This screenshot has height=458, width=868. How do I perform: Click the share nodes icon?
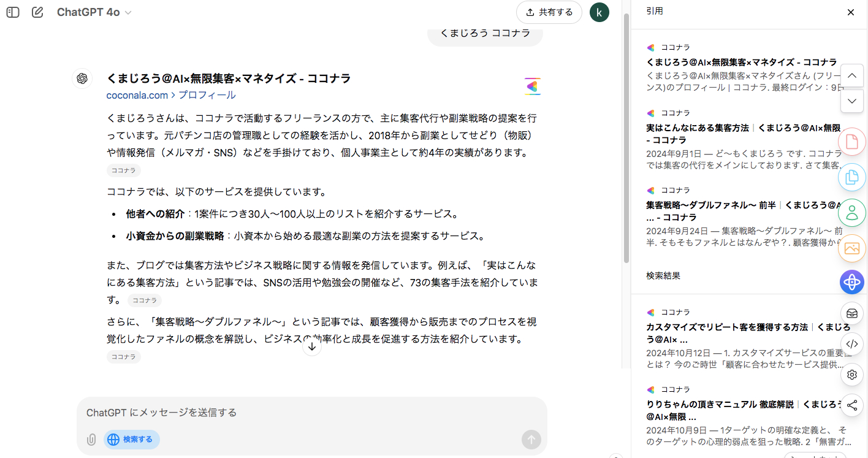coord(851,405)
